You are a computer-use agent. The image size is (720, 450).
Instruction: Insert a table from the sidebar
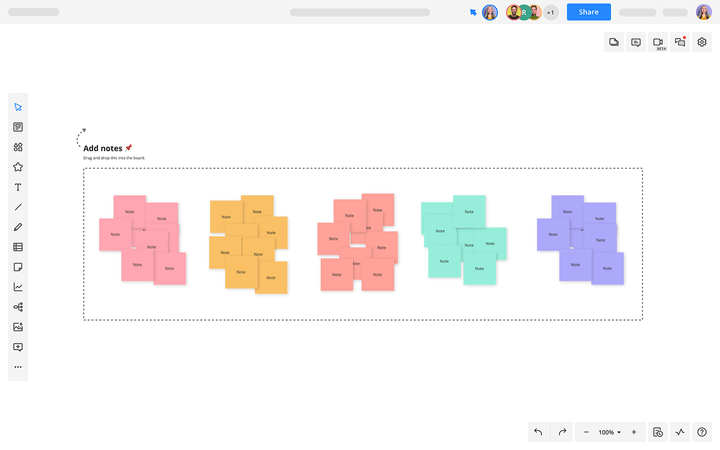pos(18,247)
